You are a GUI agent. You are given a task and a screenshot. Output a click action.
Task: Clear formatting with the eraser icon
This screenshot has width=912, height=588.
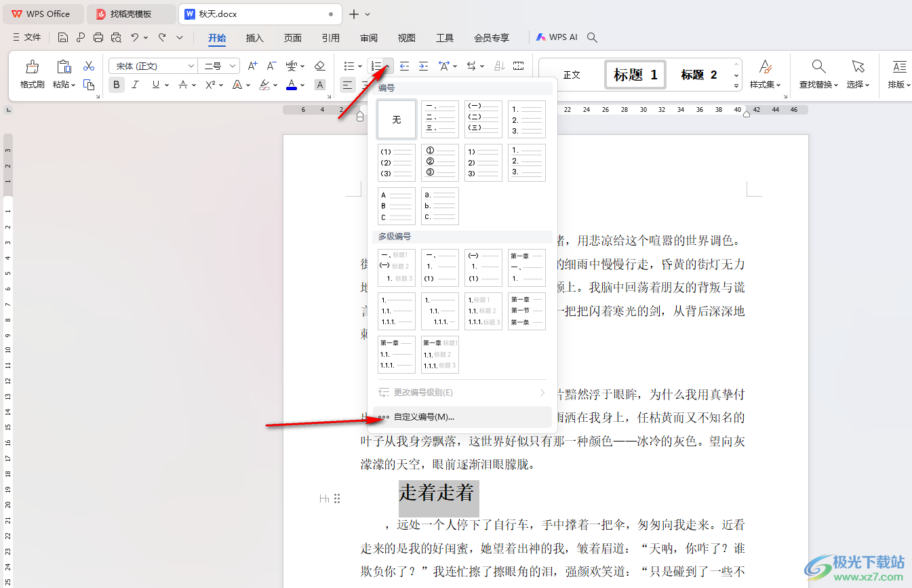(x=320, y=66)
